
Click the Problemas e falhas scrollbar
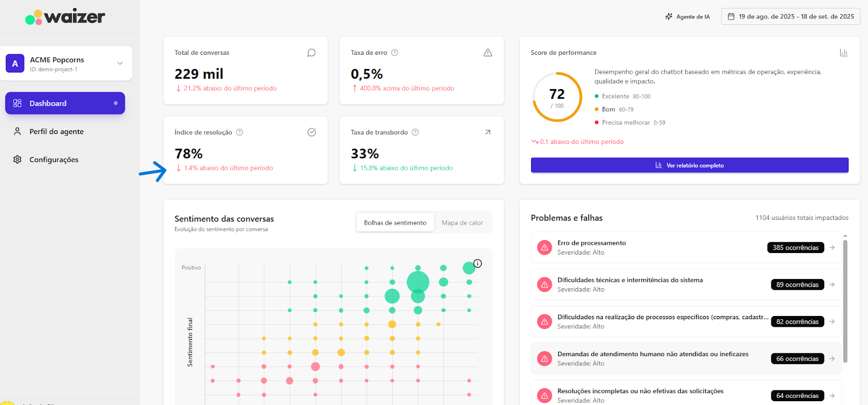pyautogui.click(x=845, y=299)
